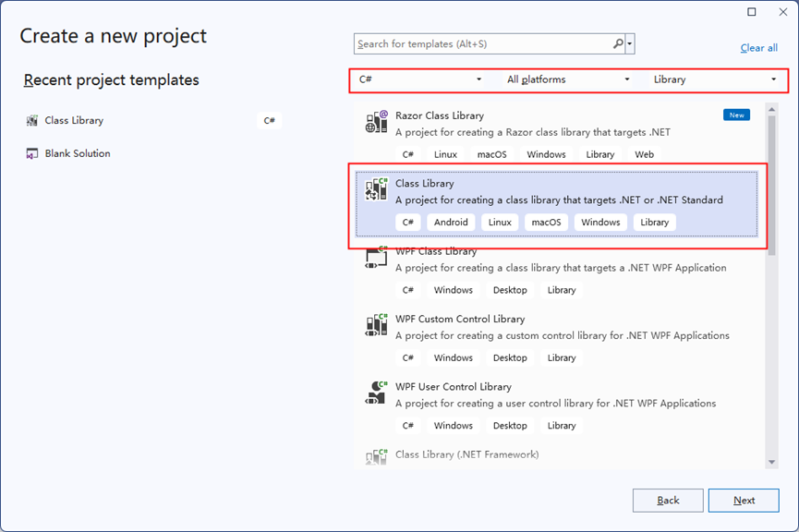Click the template list scroll up arrow
Image resolution: width=799 pixels, height=532 pixels.
[x=771, y=109]
